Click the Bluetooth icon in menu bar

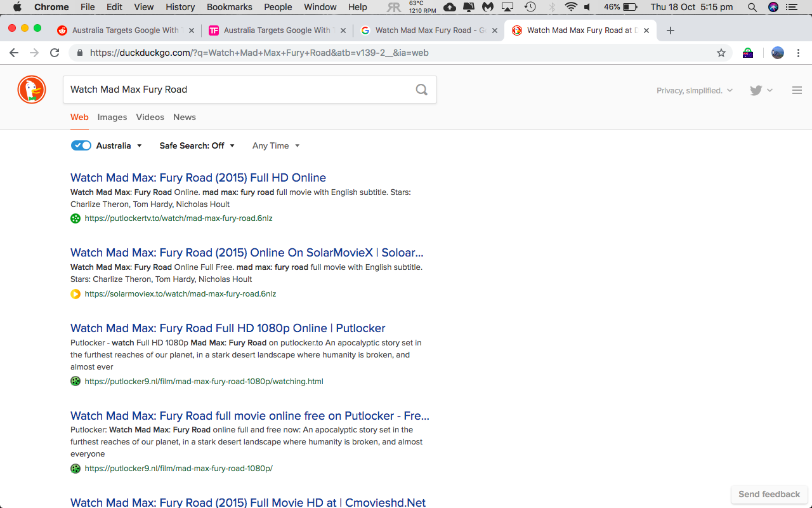[x=551, y=7]
